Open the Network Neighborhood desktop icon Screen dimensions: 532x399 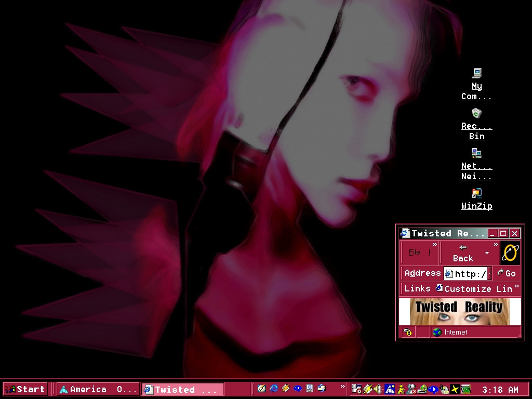(x=477, y=164)
